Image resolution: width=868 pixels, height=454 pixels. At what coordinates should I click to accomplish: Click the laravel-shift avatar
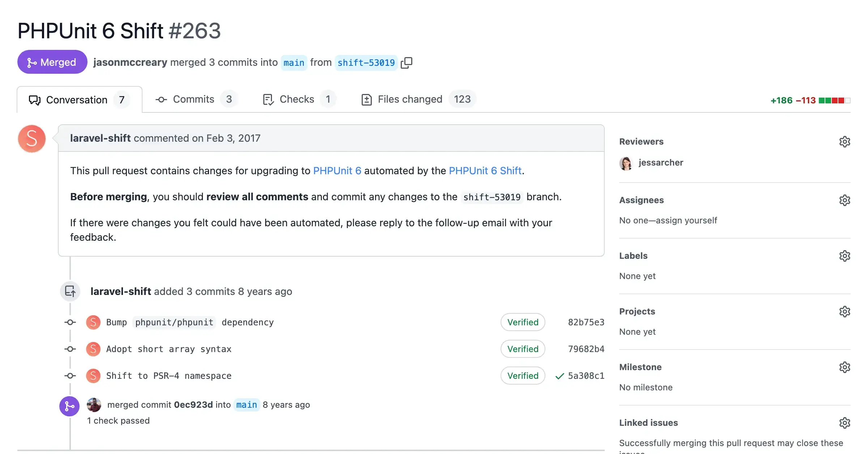tap(31, 138)
